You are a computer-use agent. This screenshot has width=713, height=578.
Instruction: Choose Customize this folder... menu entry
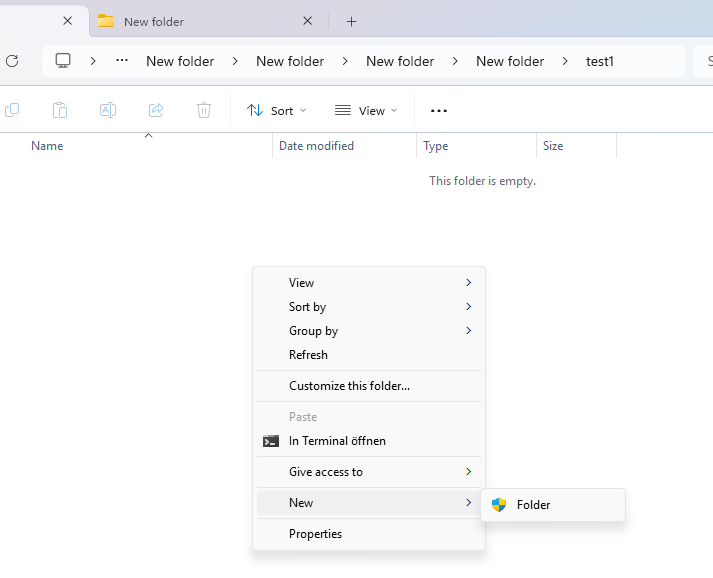(x=369, y=386)
